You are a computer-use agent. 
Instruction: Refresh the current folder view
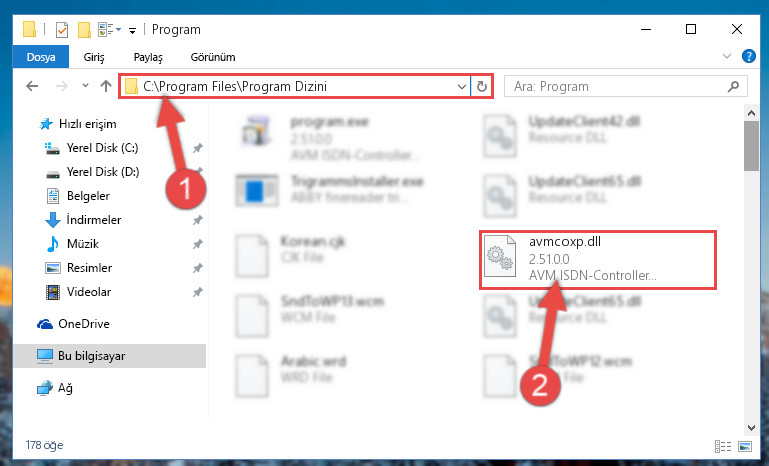(482, 86)
